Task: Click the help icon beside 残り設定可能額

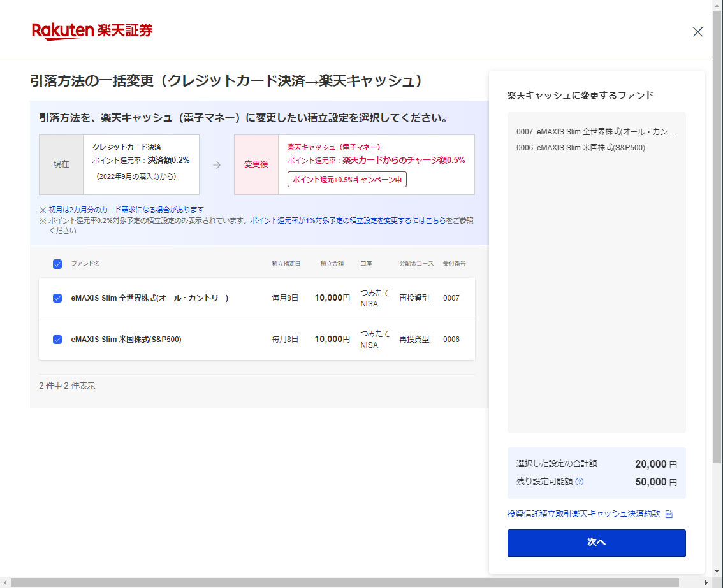Action: [580, 482]
